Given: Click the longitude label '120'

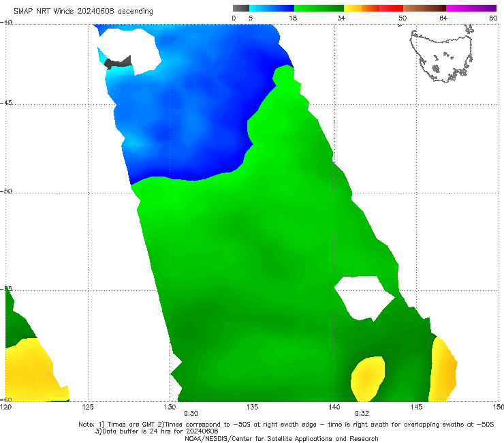Looking at the screenshot, I should (5, 408).
